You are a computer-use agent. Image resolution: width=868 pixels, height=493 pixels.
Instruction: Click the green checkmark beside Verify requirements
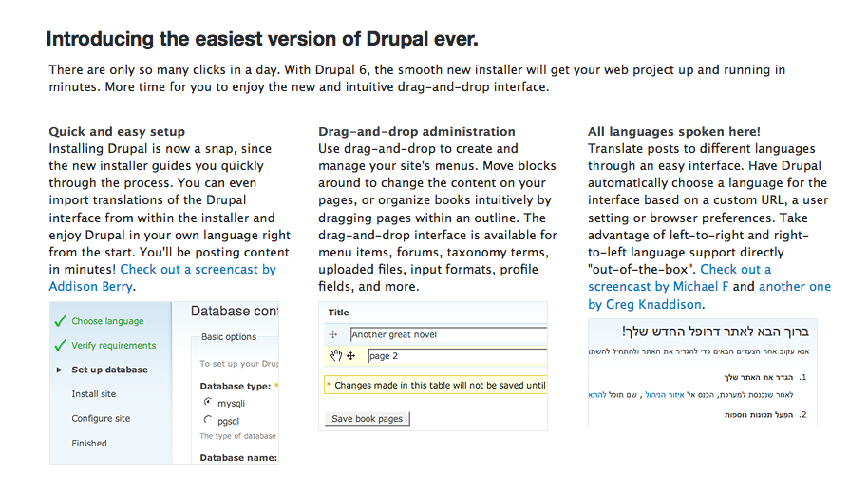61,346
